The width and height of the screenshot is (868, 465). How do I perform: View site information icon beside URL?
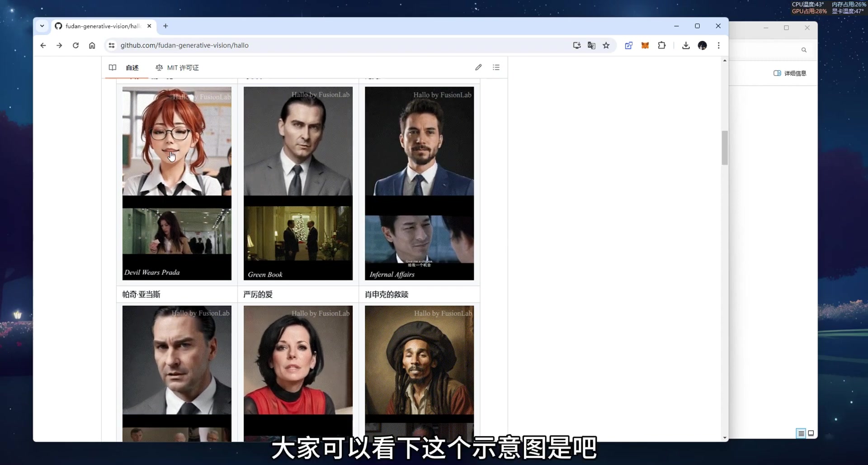coord(111,45)
